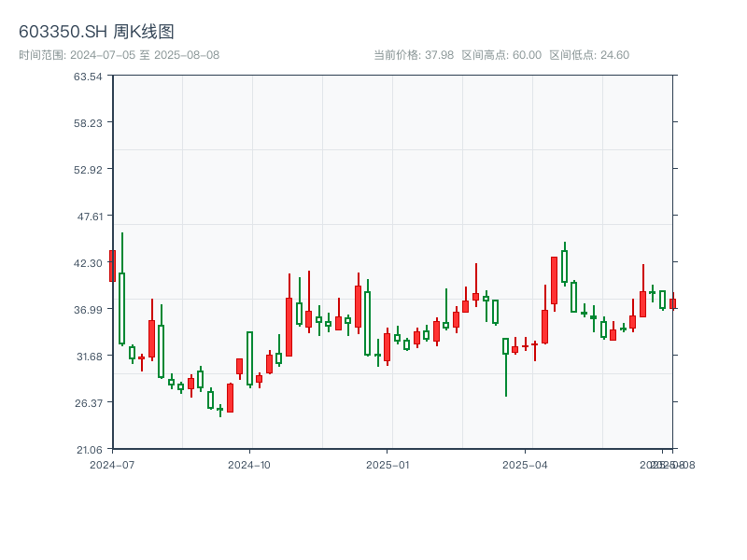Click the last candlestick at chart's right edge
747x560 pixels.
[x=672, y=303]
